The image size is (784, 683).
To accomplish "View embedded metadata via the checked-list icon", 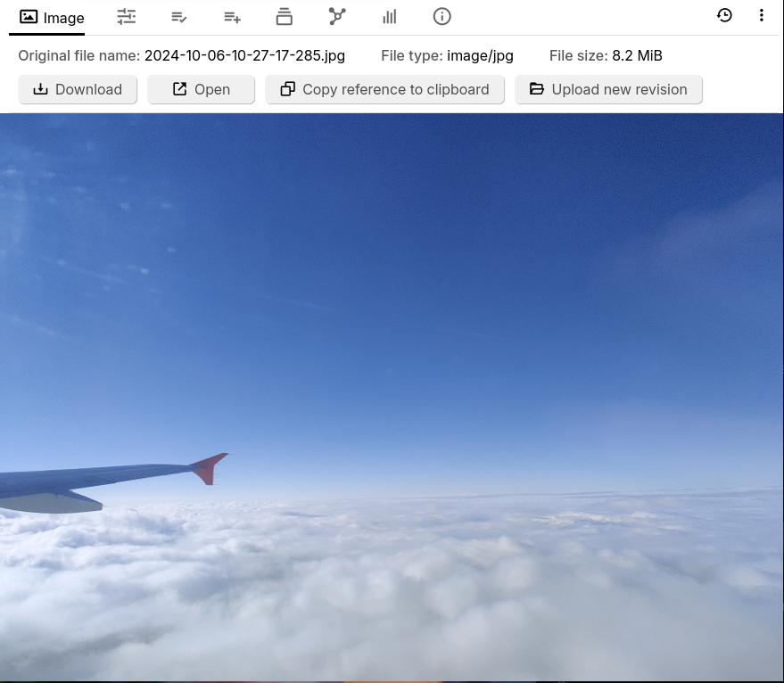I will (178, 16).
